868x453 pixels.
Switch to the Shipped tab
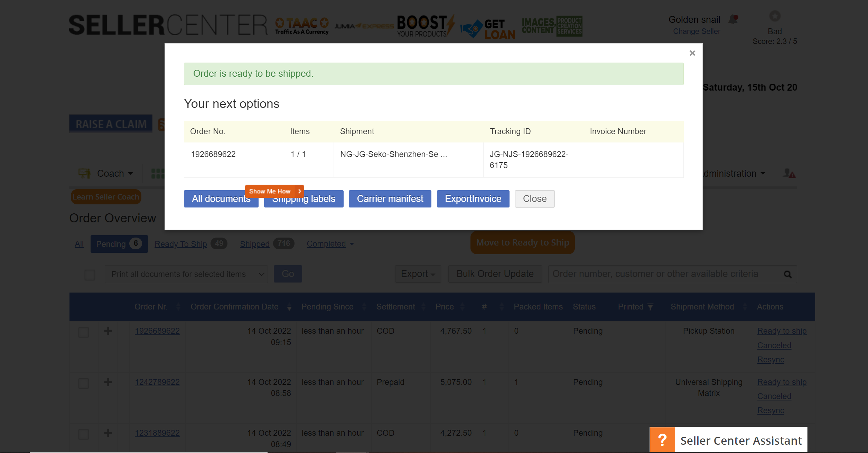pyautogui.click(x=254, y=244)
